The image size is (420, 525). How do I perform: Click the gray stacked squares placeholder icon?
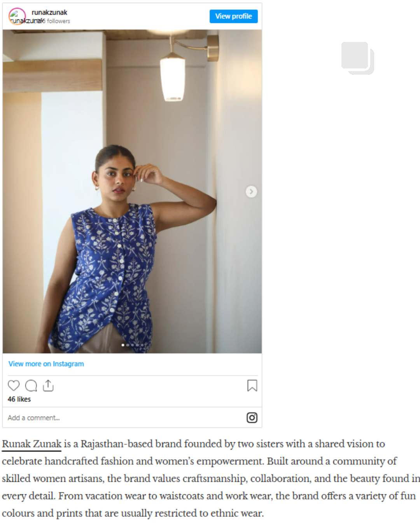click(x=358, y=58)
